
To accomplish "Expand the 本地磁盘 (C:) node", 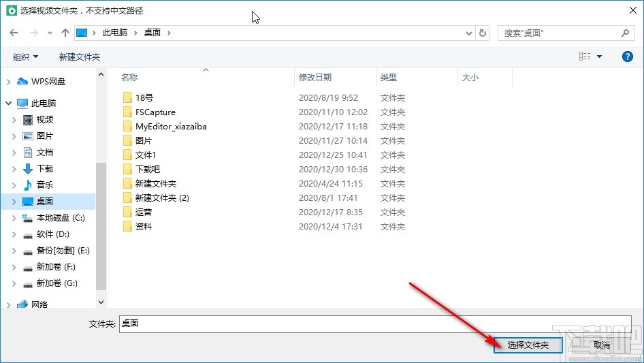I will click(x=14, y=219).
